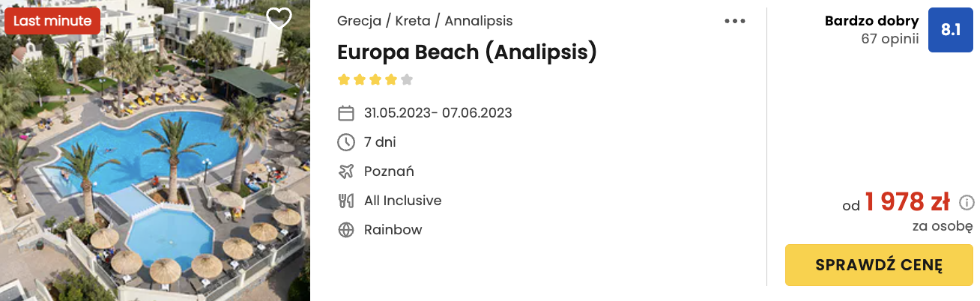The height and width of the screenshot is (301, 980).
Task: Open the Europa Beach (Analipsis) hotel title
Action: (x=467, y=52)
